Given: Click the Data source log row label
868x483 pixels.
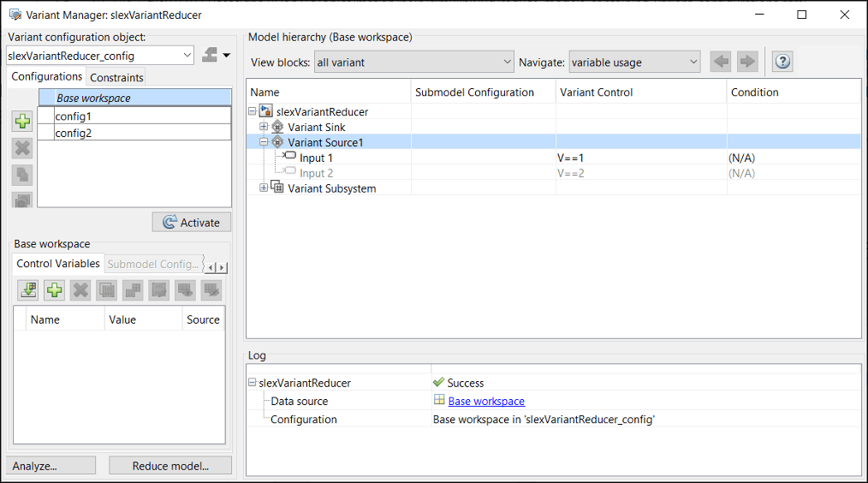Looking at the screenshot, I should click(299, 401).
